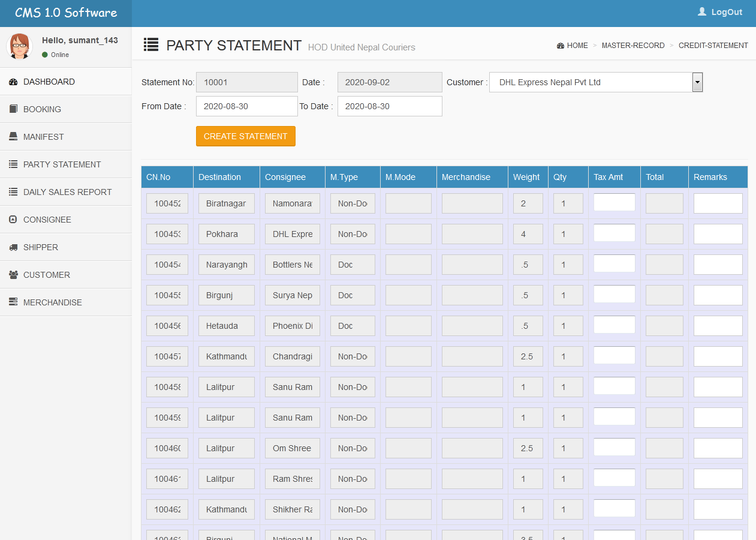Open the MANIFEST menu item
Screen dimensions: 756x540
(66, 137)
